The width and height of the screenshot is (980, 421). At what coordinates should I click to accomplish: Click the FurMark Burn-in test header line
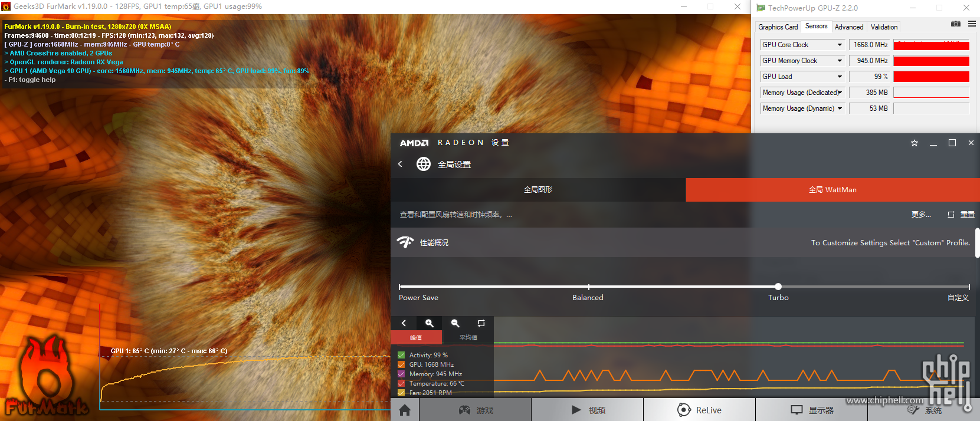(88, 27)
